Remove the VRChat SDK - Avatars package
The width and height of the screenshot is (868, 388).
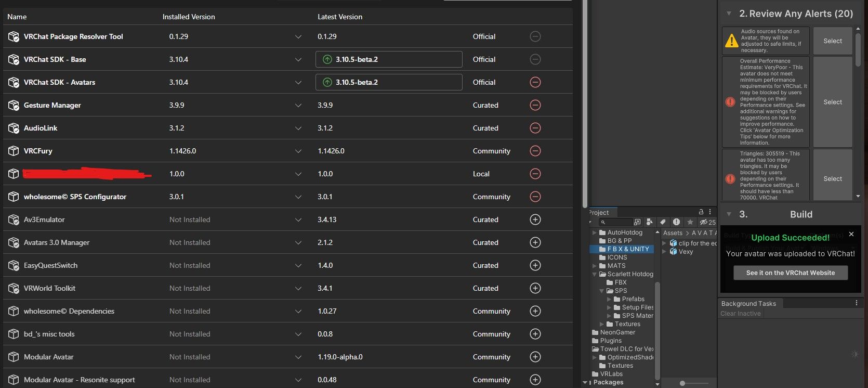tap(535, 82)
